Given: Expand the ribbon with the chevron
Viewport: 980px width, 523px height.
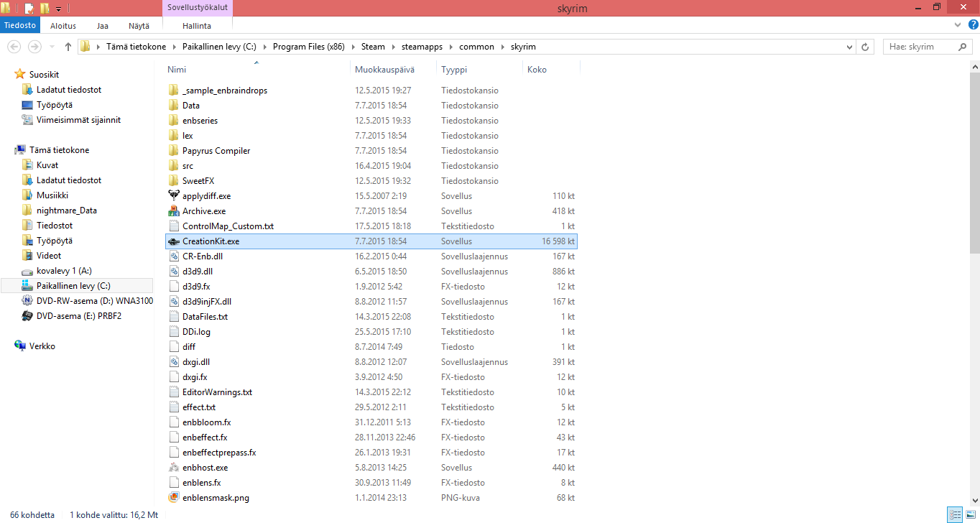Looking at the screenshot, I should coord(956,25).
